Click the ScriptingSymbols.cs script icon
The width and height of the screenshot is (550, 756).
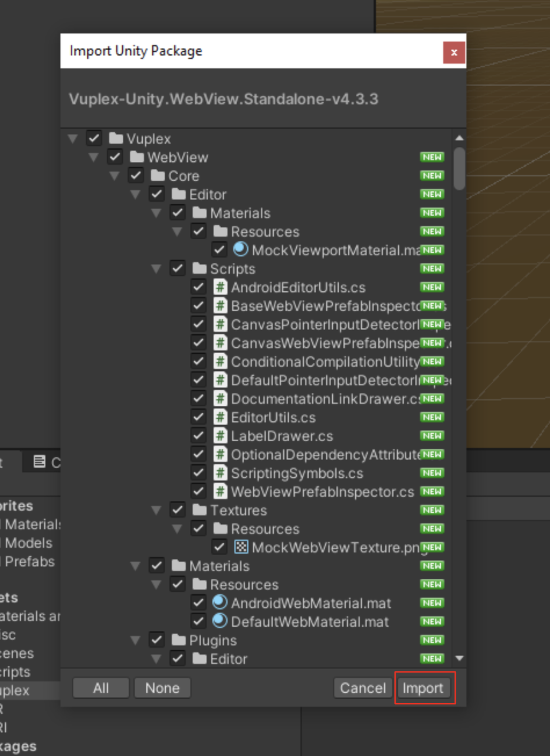220,473
